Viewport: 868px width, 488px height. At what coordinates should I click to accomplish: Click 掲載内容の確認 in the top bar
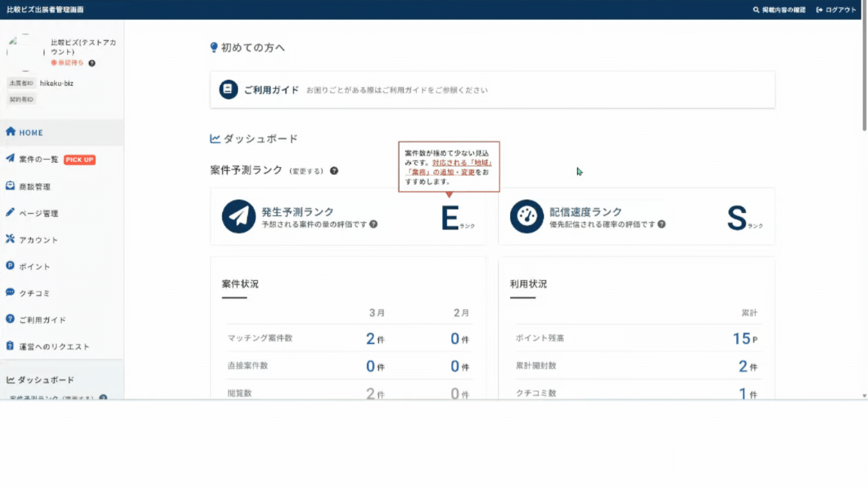pos(779,10)
